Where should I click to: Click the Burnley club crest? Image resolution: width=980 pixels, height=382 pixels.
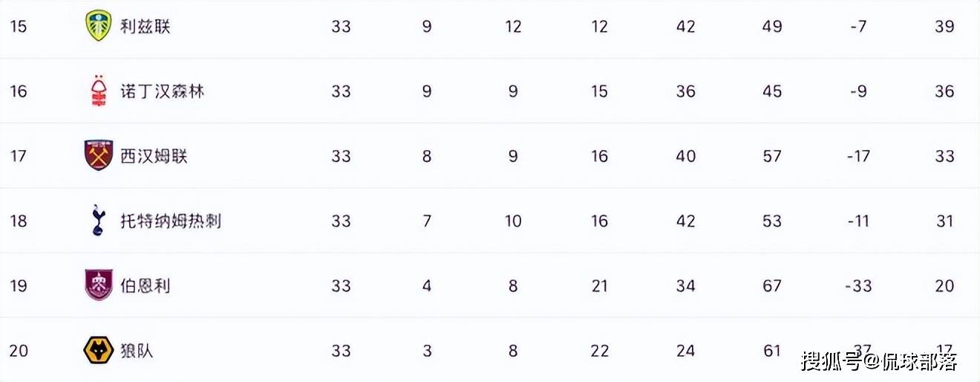click(99, 285)
